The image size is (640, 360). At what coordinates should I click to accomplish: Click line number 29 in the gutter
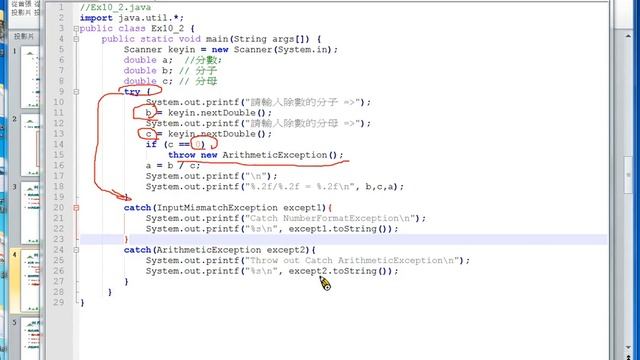click(x=59, y=303)
